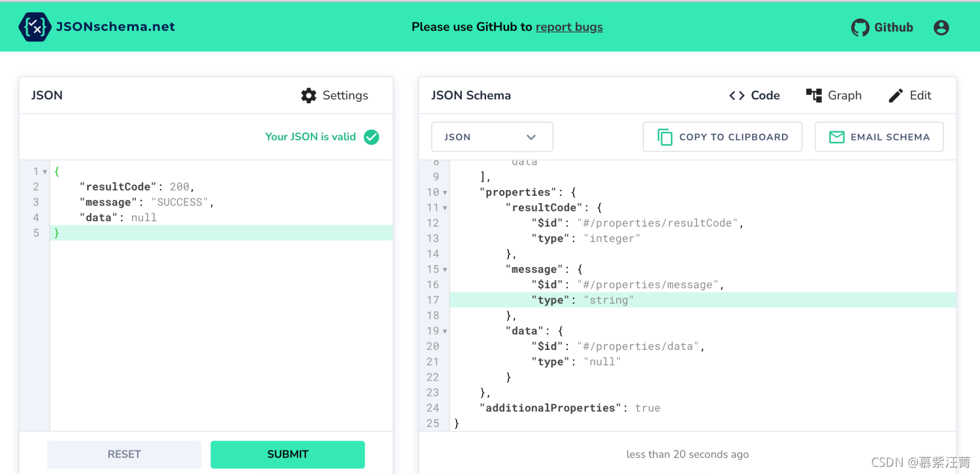Click the "$id": "#/properties/resultCode" line
Screen dimensions: 980x474
point(638,223)
